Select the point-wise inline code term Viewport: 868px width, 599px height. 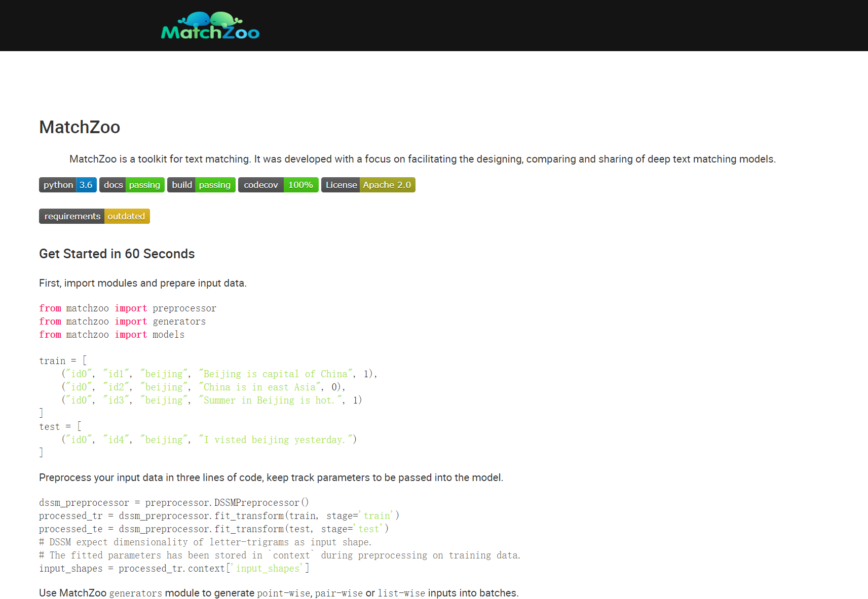pos(284,593)
